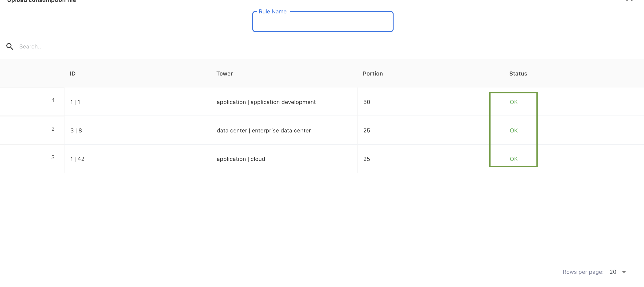
Task: Click OK status in third row
Action: point(514,159)
